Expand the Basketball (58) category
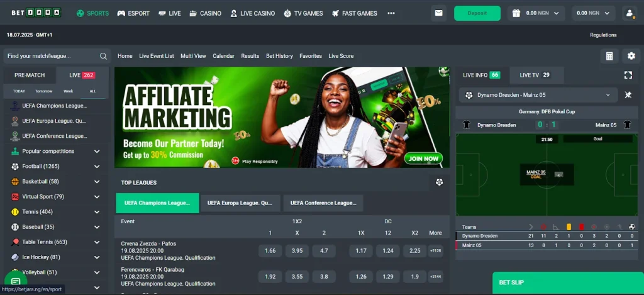Viewport: 644px width, 295px height. tap(97, 182)
